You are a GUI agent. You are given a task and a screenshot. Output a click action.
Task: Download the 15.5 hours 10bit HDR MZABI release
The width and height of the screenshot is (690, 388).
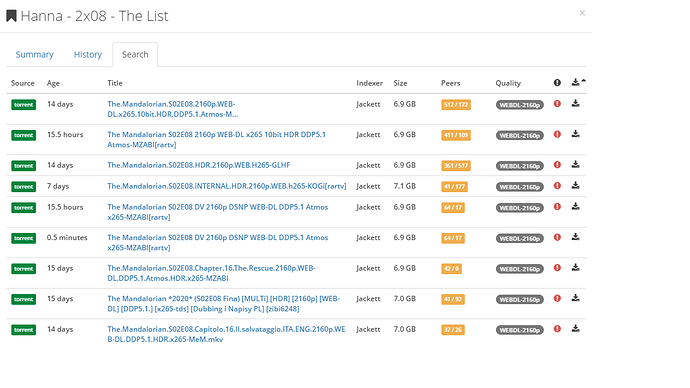coord(575,134)
